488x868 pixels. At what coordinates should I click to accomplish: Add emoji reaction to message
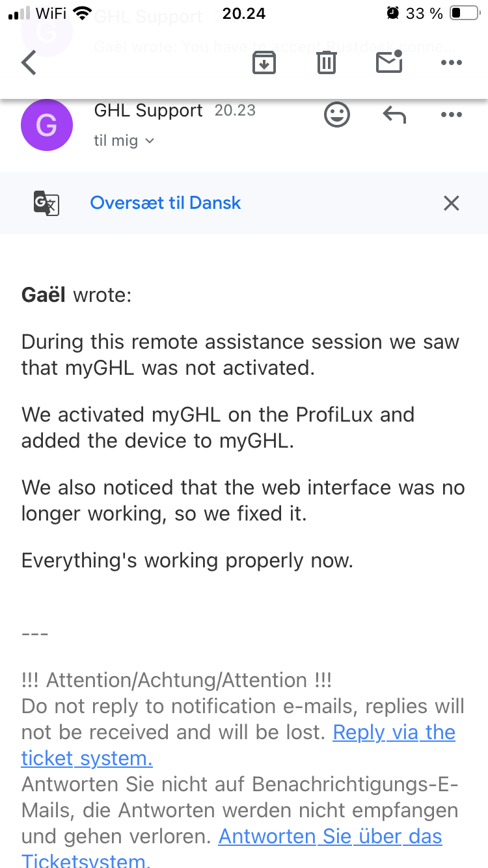[x=336, y=115]
